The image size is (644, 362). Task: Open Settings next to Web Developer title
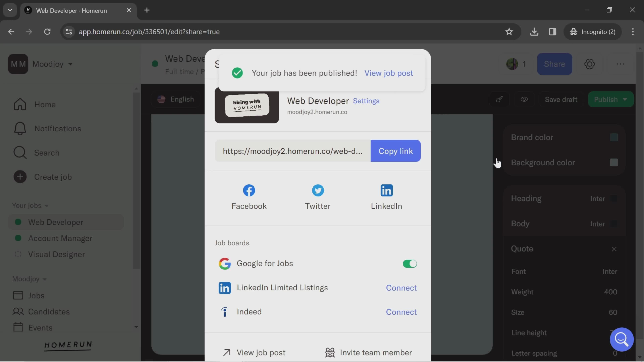pyautogui.click(x=366, y=101)
